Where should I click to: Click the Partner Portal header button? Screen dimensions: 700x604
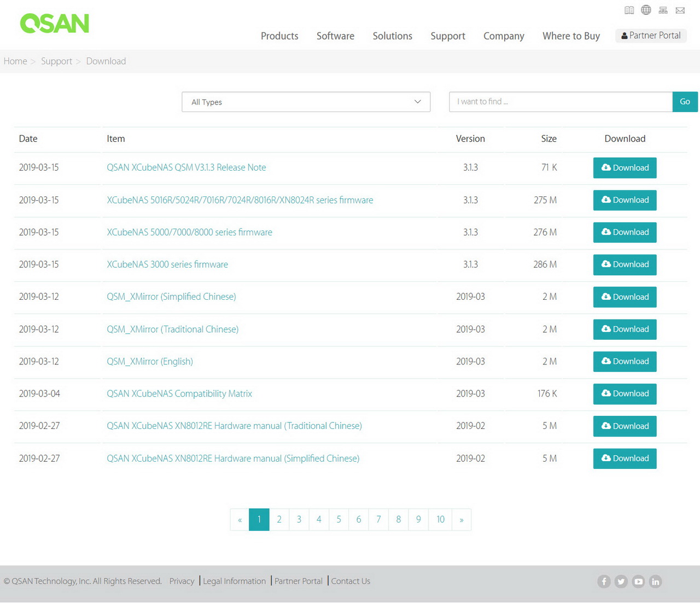[x=651, y=36]
